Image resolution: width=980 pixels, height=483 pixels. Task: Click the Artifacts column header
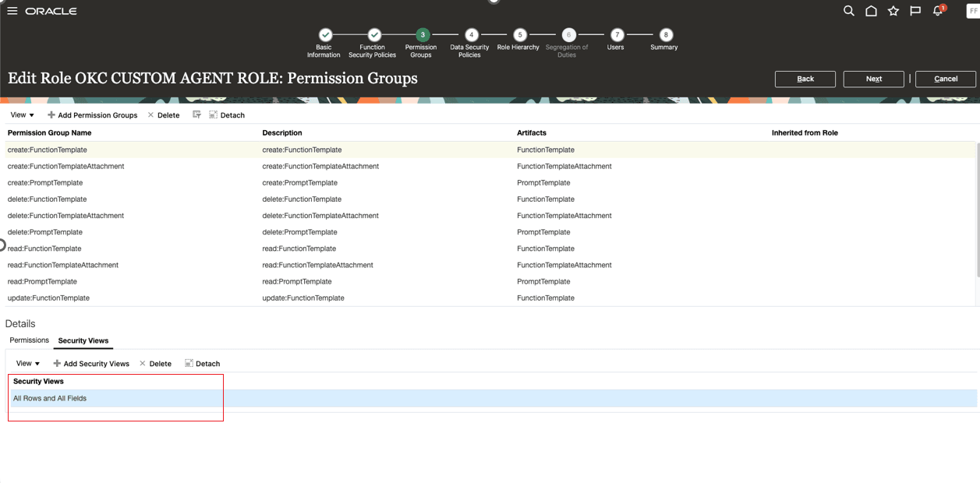tap(532, 132)
